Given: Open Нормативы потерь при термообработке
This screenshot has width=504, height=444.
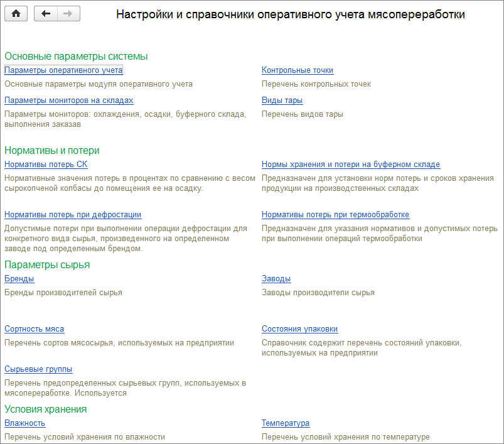Looking at the screenshot, I should point(335,215).
